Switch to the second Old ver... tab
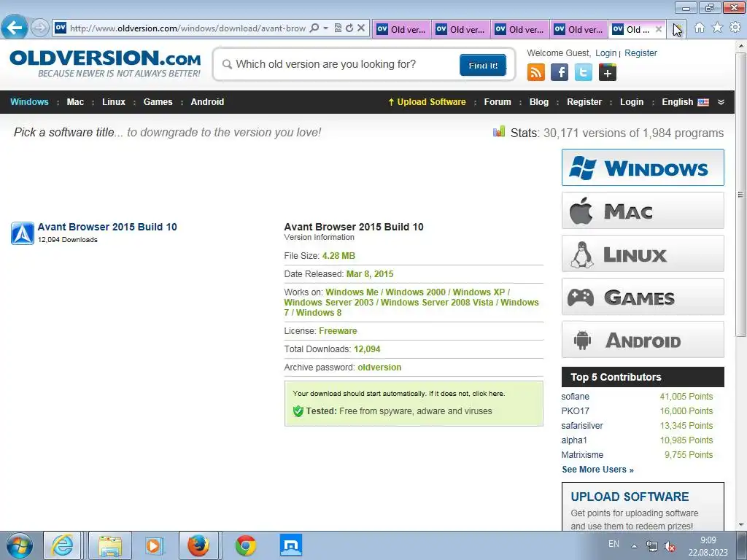The height and width of the screenshot is (560, 747). pyautogui.click(x=461, y=29)
